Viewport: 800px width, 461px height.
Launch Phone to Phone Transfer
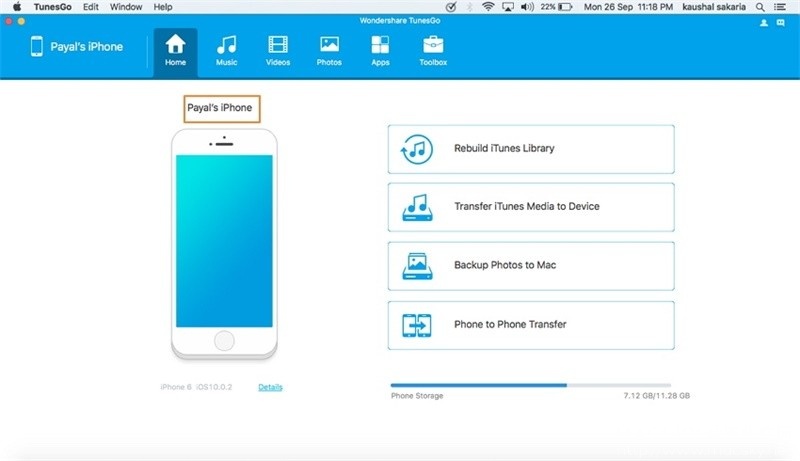coord(531,325)
